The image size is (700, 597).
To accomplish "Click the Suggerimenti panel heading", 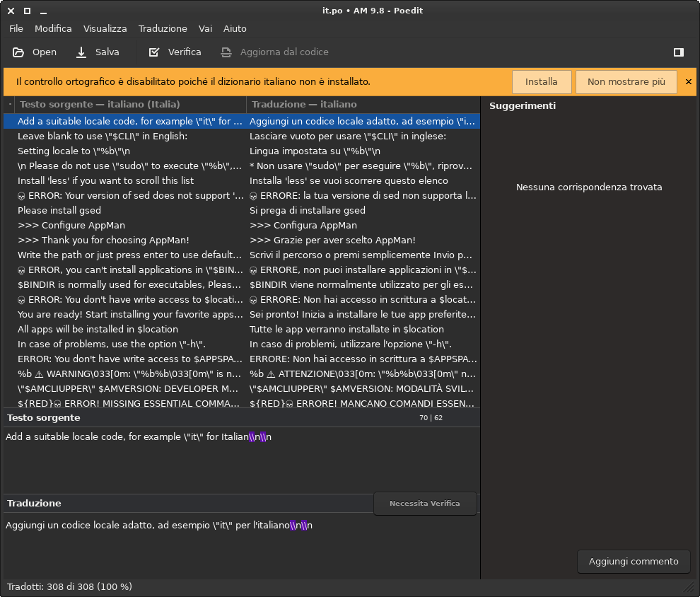I will pos(523,106).
